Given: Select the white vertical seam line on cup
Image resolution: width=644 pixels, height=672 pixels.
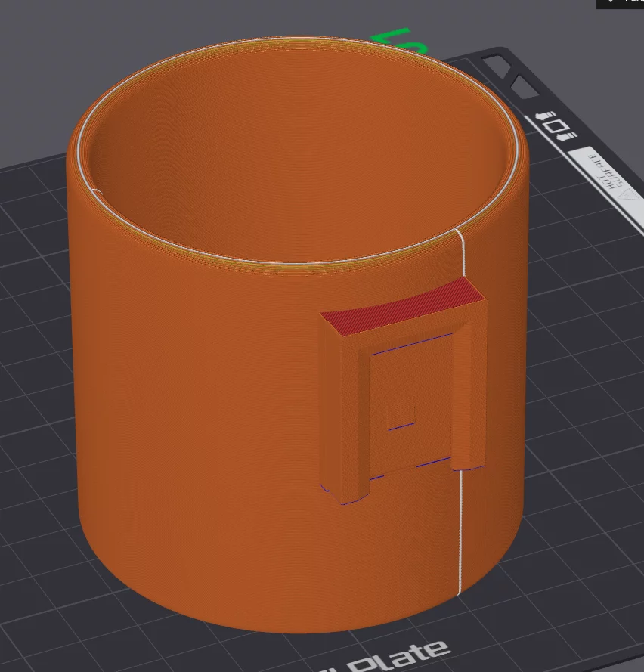Looking at the screenshot, I should [x=460, y=529].
